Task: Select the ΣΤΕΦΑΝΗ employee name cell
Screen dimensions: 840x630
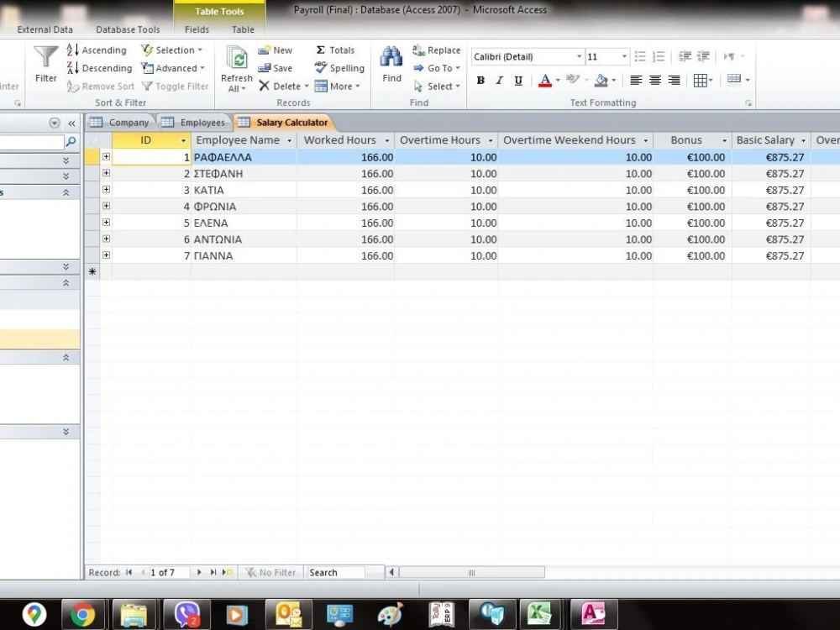Action: point(244,174)
